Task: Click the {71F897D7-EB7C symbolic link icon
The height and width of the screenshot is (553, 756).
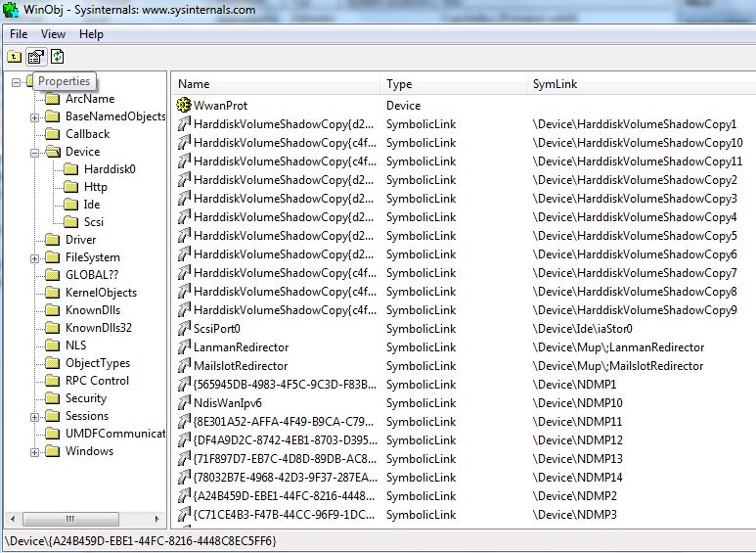Action: (x=184, y=459)
